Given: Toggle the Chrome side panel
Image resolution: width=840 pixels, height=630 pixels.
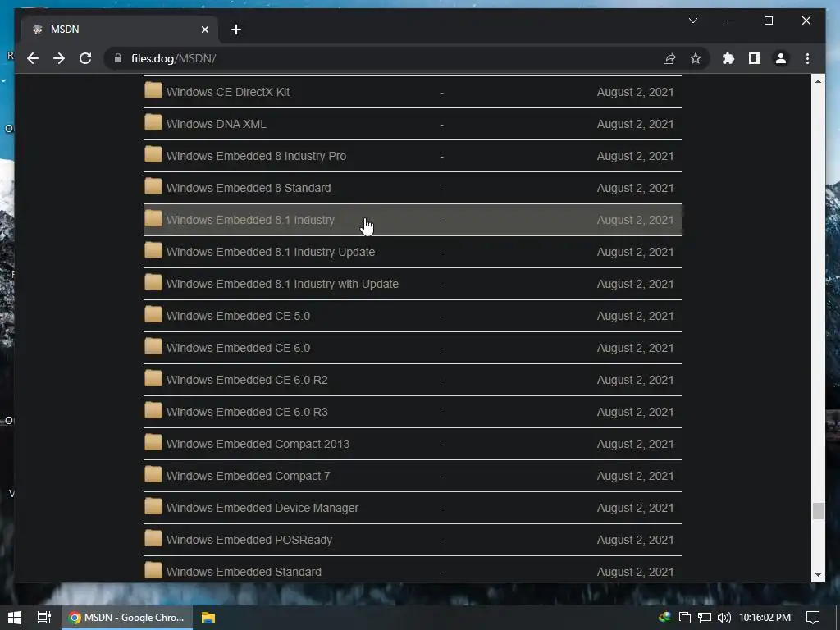Looking at the screenshot, I should pos(755,58).
